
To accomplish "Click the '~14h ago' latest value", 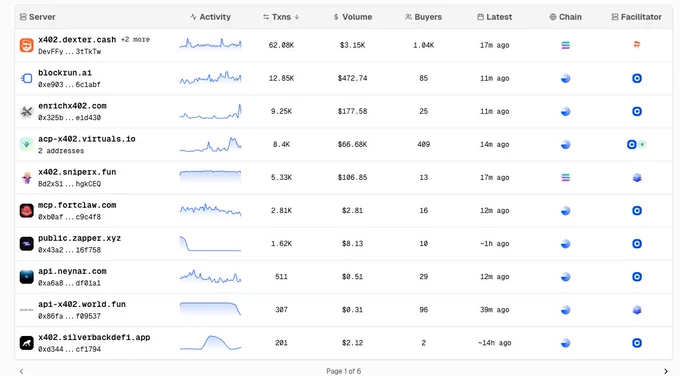I will click(x=494, y=343).
